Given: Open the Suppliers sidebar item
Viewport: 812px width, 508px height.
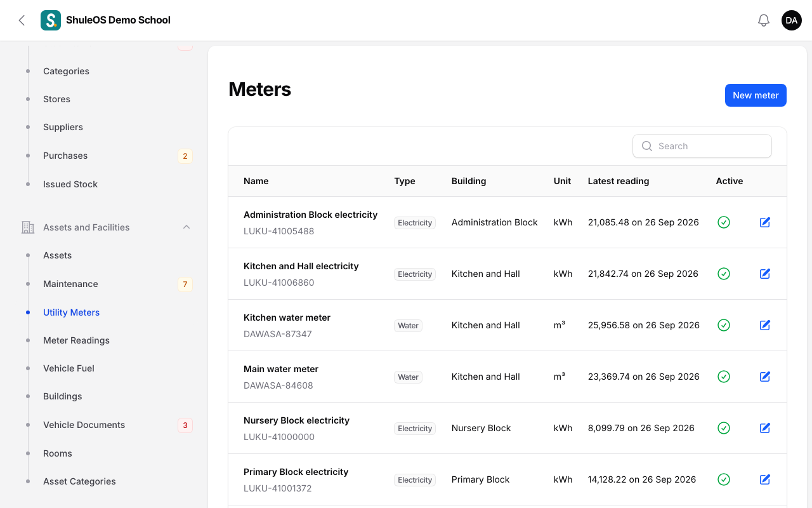Looking at the screenshot, I should tap(63, 127).
